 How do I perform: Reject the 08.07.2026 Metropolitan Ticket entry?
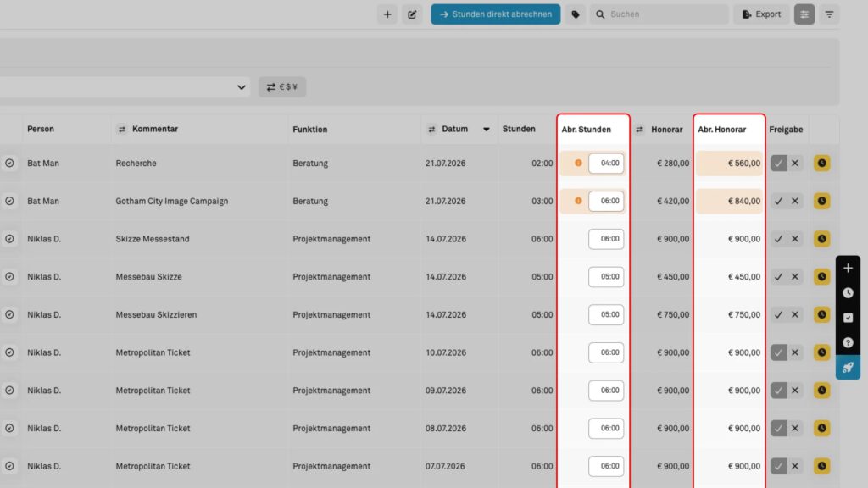[x=795, y=428]
